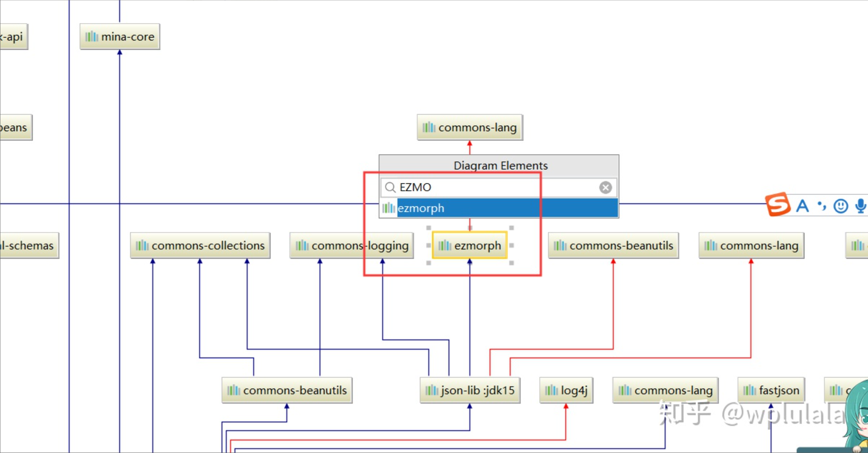Select the commons-collections node
Viewport: 868px width, 453px height.
click(200, 246)
